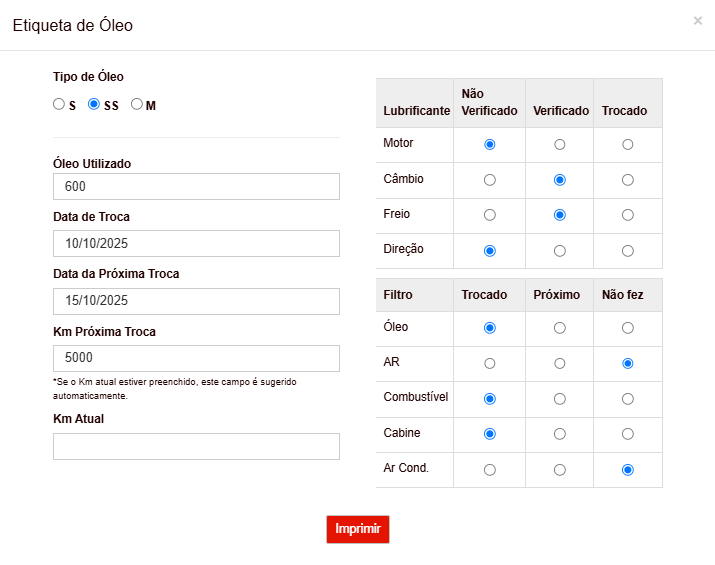
Task: Mark Ar Cond. filter as Próximo
Action: point(560,470)
